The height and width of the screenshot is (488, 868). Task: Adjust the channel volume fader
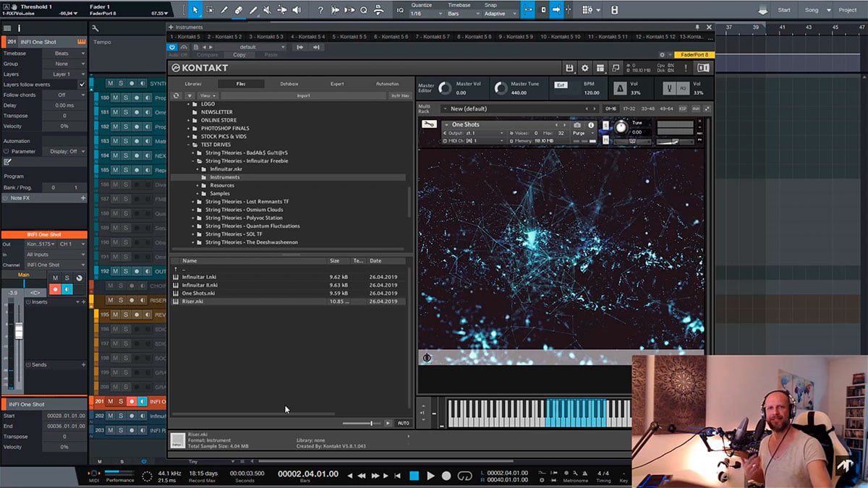pyautogui.click(x=19, y=331)
